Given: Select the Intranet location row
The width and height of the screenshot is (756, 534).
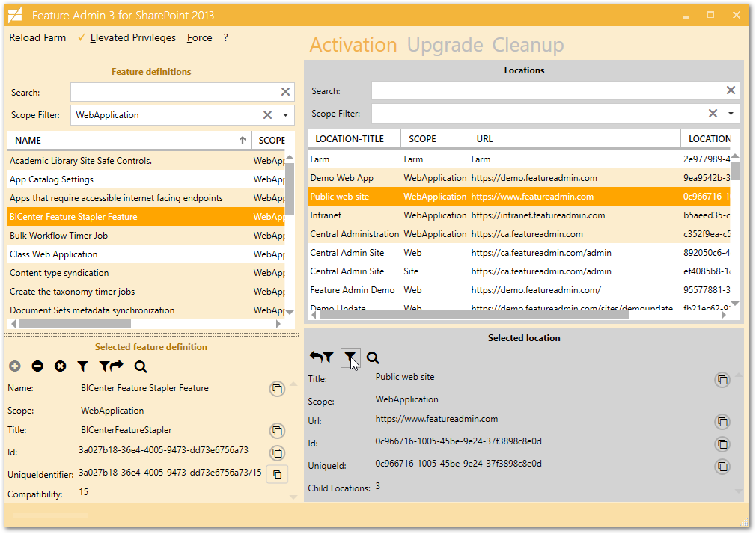Looking at the screenshot, I should [x=519, y=215].
